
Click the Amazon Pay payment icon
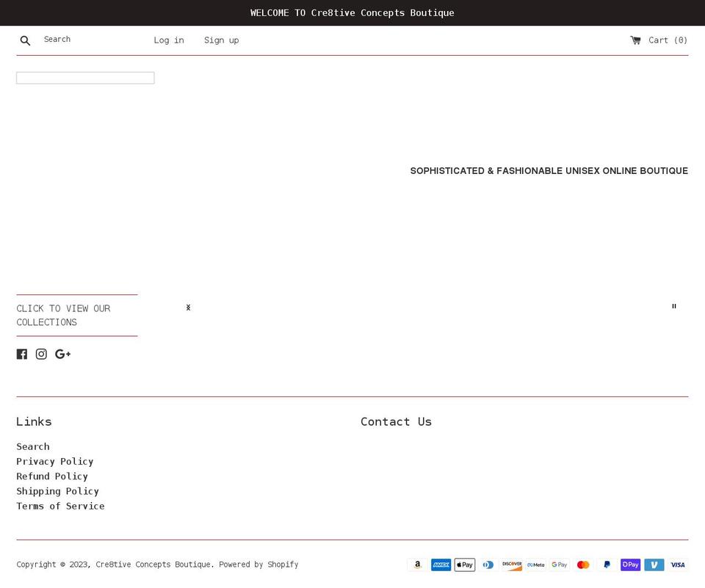click(417, 565)
